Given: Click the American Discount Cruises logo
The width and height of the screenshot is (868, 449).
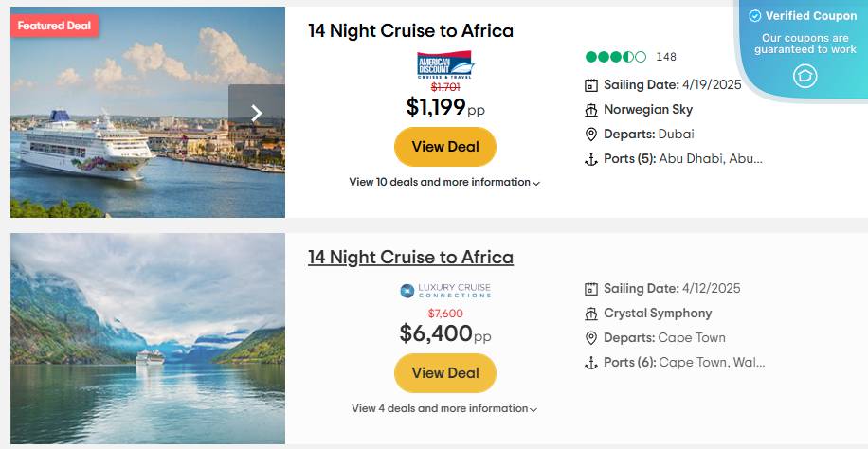Looking at the screenshot, I should click(445, 65).
